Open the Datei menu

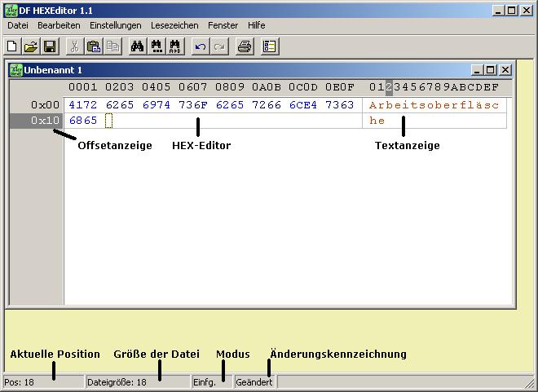(x=18, y=25)
